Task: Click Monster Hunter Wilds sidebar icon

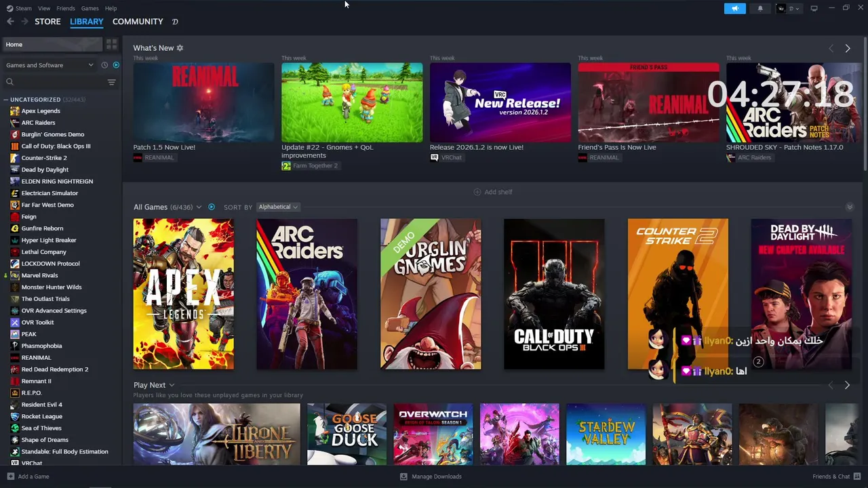Action: (15, 287)
